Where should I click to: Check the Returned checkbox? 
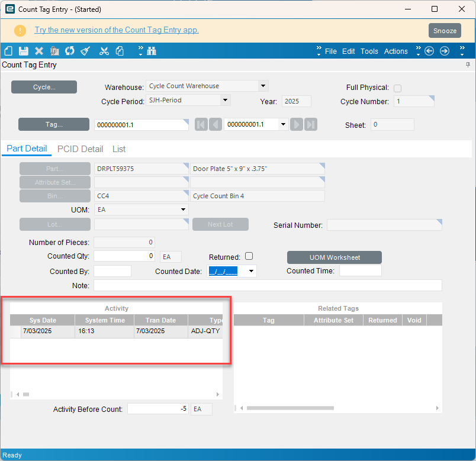(249, 256)
